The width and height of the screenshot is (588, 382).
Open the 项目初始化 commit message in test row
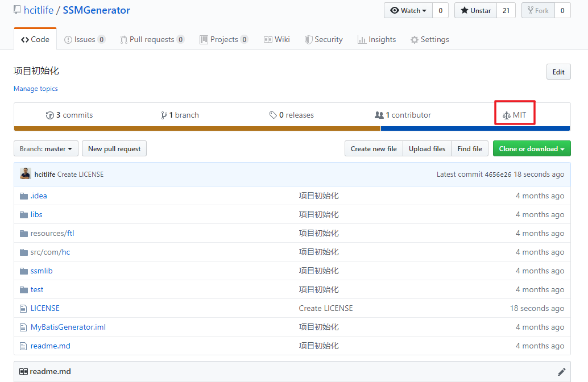click(x=319, y=289)
